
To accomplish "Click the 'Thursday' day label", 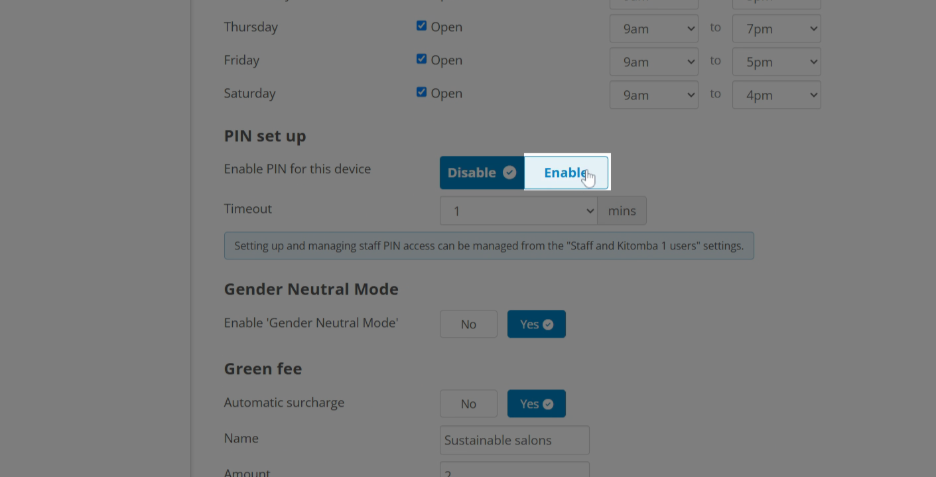I will (251, 27).
